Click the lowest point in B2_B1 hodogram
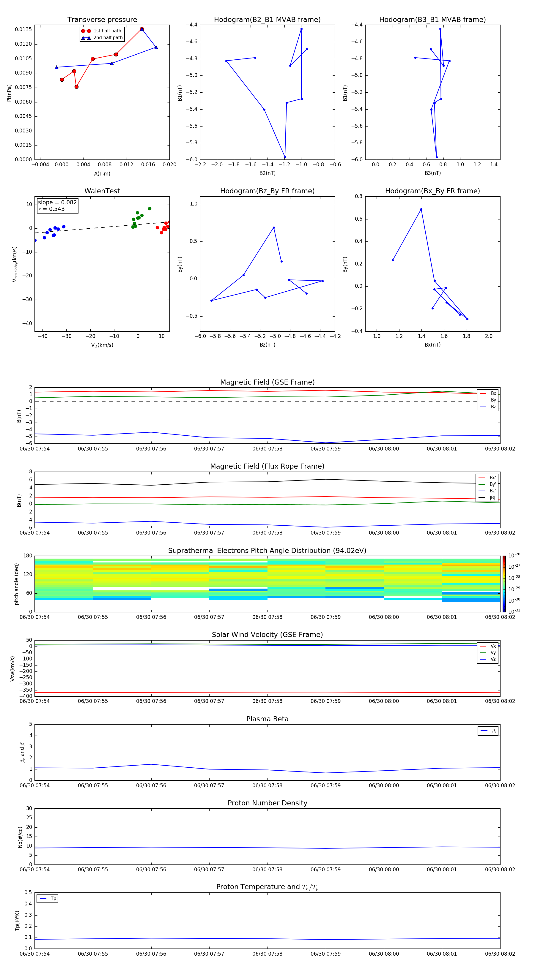This screenshot has height=980, width=535. [x=285, y=157]
